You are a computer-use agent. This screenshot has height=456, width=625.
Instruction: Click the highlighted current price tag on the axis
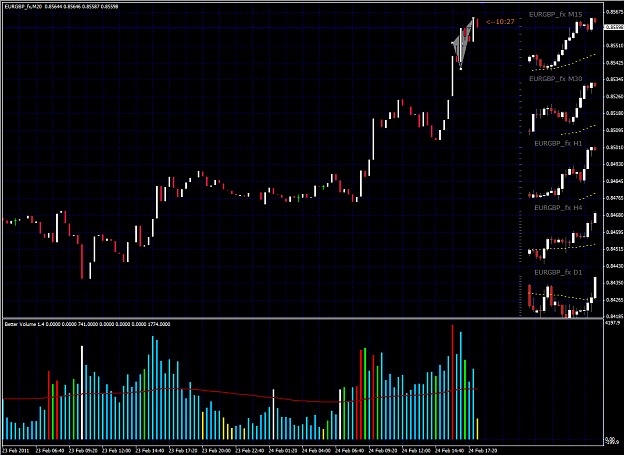(x=614, y=27)
